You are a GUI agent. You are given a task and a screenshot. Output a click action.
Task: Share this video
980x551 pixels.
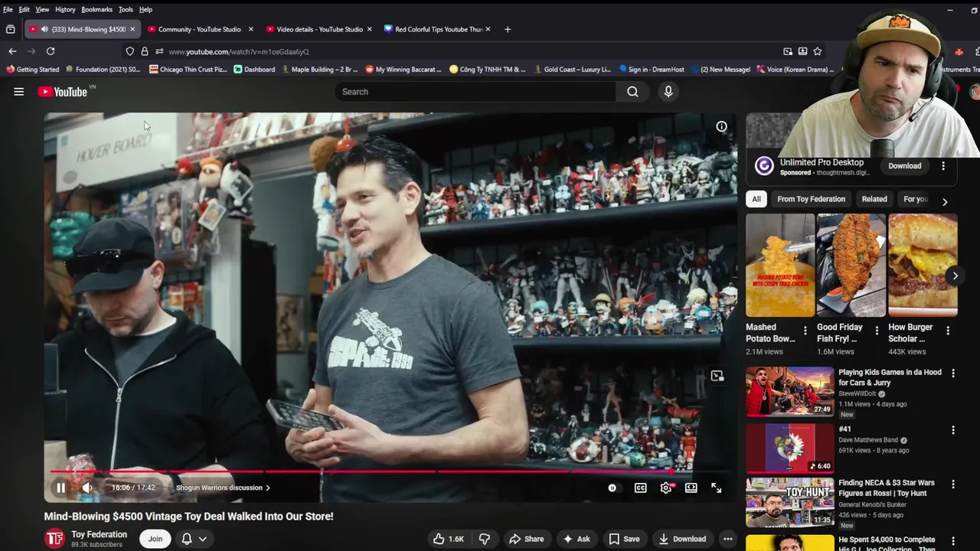(x=527, y=539)
